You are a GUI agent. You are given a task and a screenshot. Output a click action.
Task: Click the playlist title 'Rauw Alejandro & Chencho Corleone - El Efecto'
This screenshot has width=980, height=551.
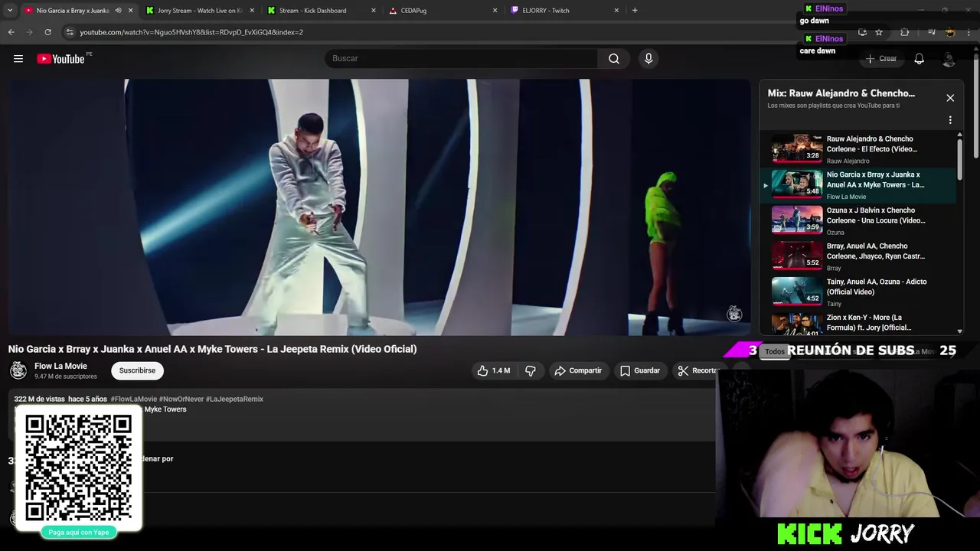(872, 144)
